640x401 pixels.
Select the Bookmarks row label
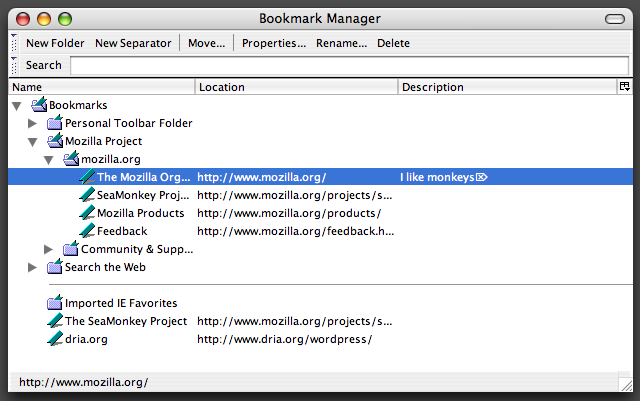78,105
